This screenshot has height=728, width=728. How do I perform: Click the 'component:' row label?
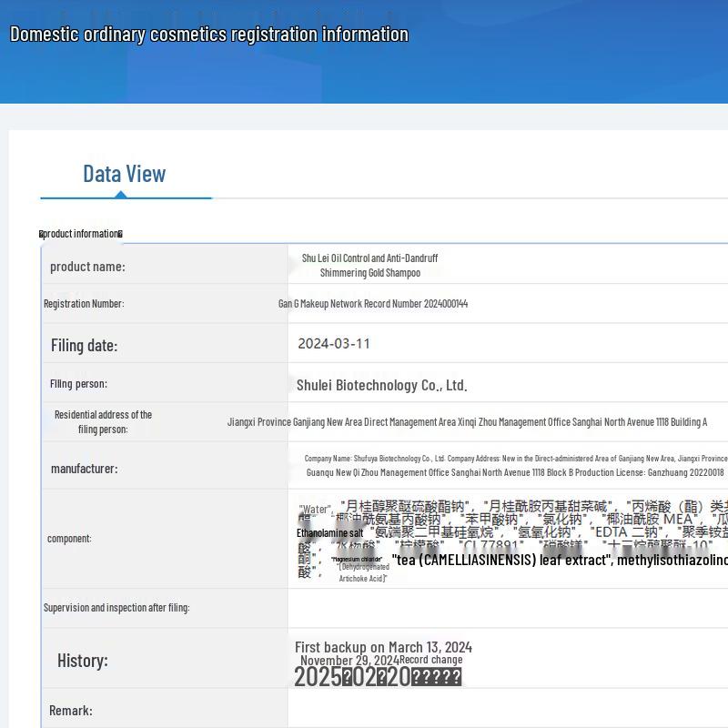point(69,539)
